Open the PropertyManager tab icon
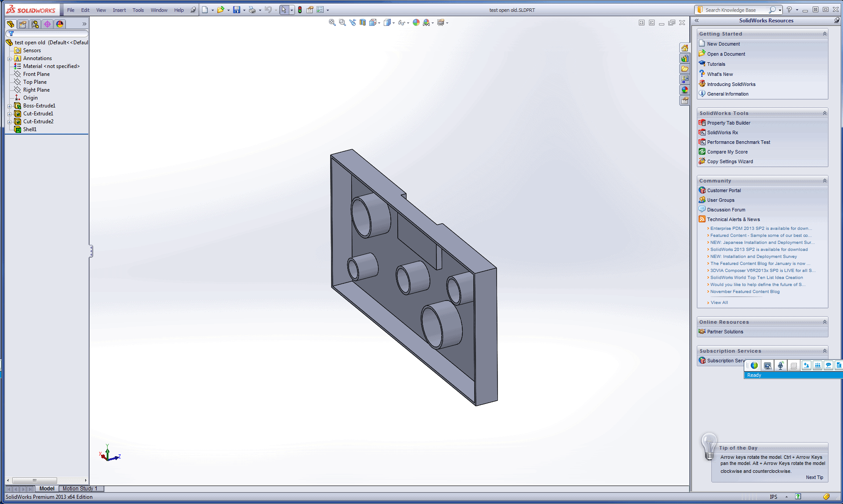Screen dimensions: 843x504 23,24
